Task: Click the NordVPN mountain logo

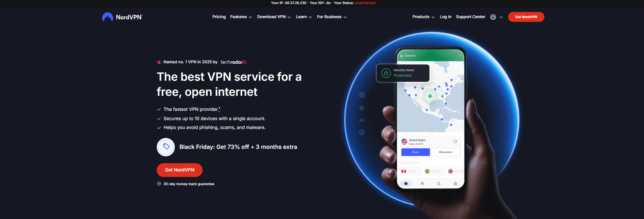Action: [x=107, y=17]
